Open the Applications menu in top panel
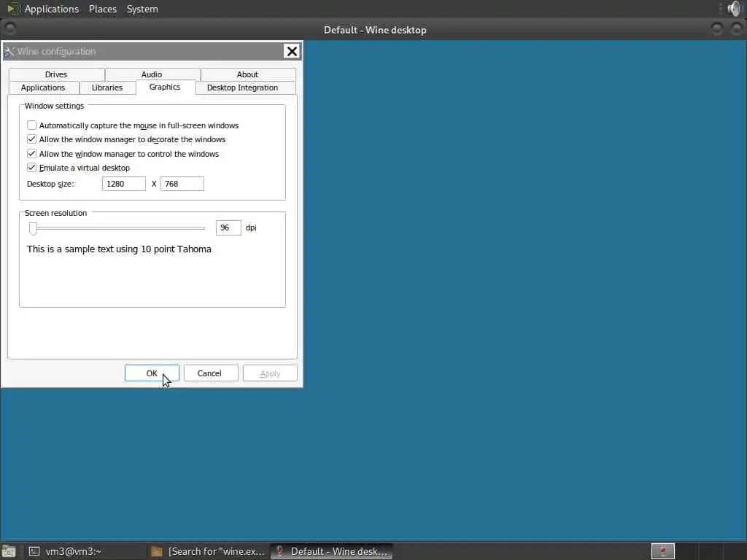 (x=52, y=9)
